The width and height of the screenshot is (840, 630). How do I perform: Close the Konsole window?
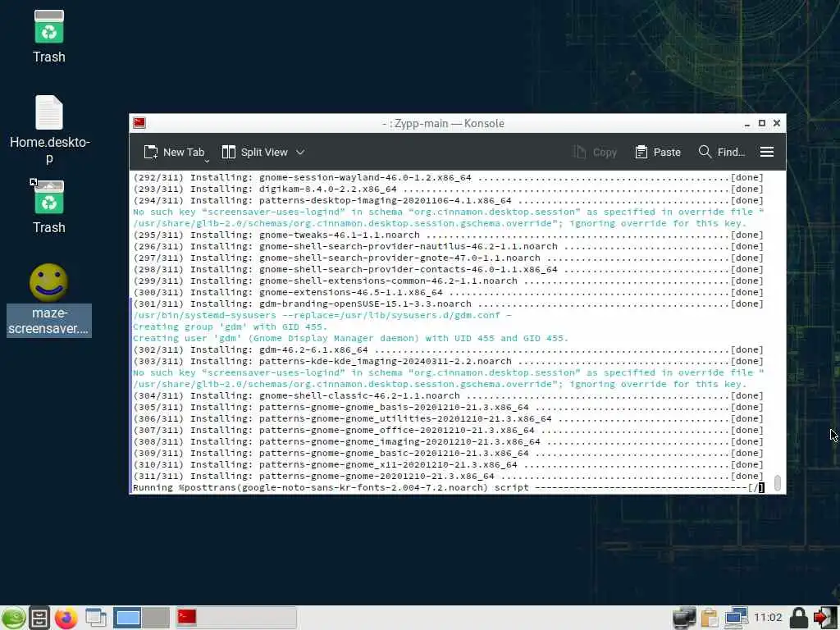[x=777, y=123]
